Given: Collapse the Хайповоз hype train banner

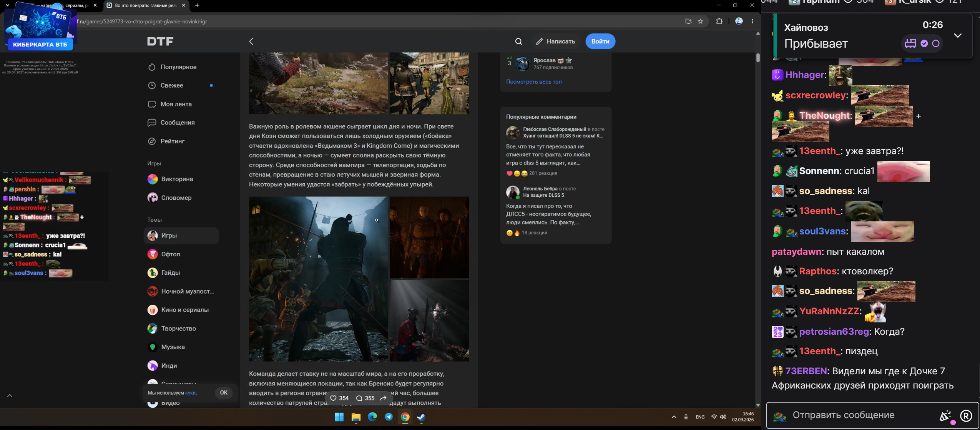Looking at the screenshot, I should 958,35.
